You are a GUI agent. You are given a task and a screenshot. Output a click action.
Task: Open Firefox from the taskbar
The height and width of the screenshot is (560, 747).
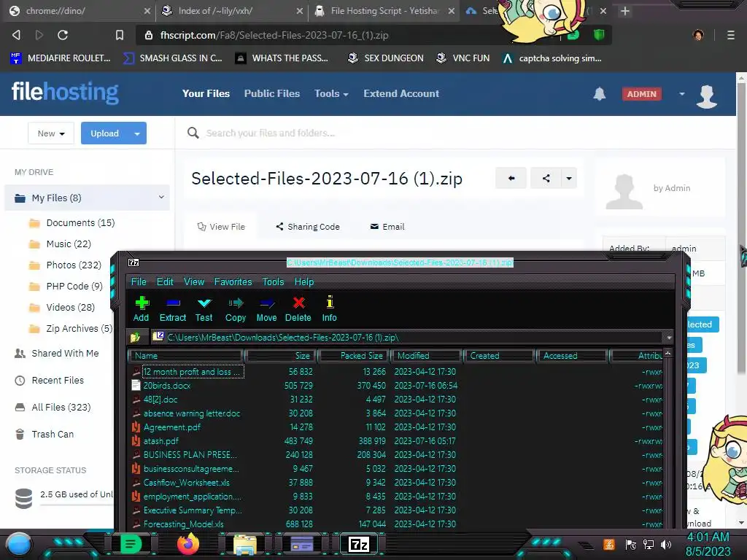(x=188, y=544)
